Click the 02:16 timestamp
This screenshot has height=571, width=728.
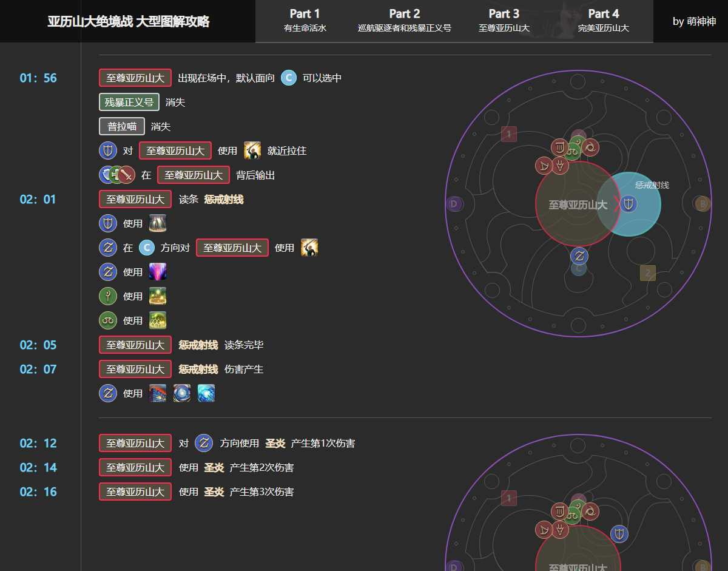click(38, 492)
